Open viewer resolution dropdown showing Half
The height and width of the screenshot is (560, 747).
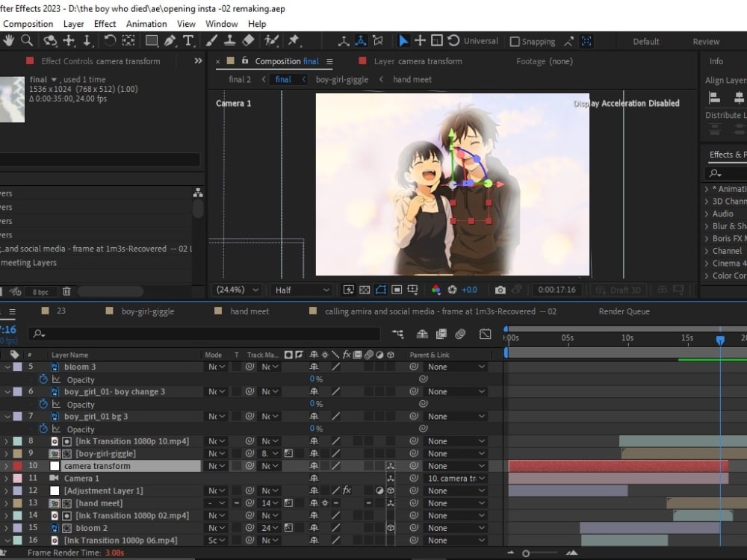coord(302,290)
